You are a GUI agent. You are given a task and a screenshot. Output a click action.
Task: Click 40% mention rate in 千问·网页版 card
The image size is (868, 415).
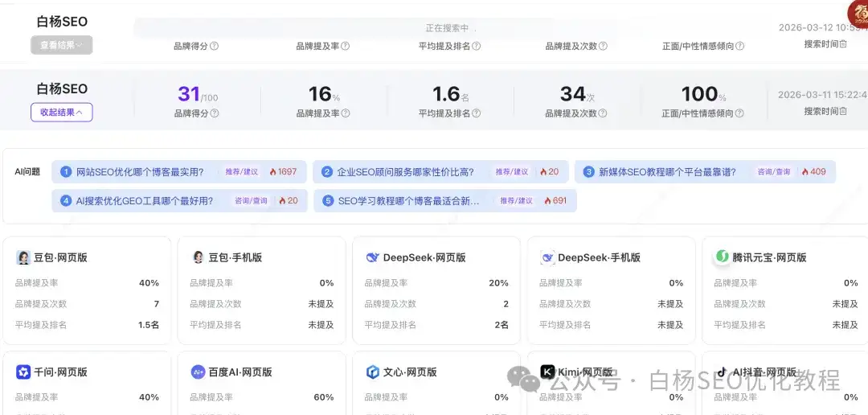click(149, 397)
